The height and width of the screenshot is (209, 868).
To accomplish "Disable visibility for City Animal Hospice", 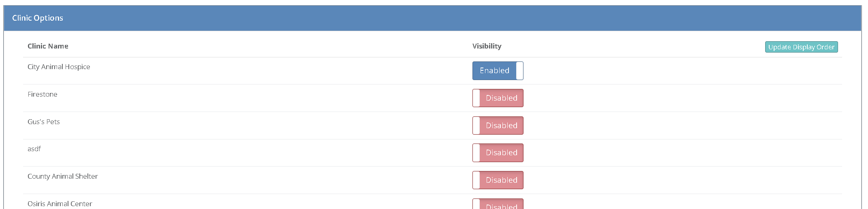I will [498, 71].
